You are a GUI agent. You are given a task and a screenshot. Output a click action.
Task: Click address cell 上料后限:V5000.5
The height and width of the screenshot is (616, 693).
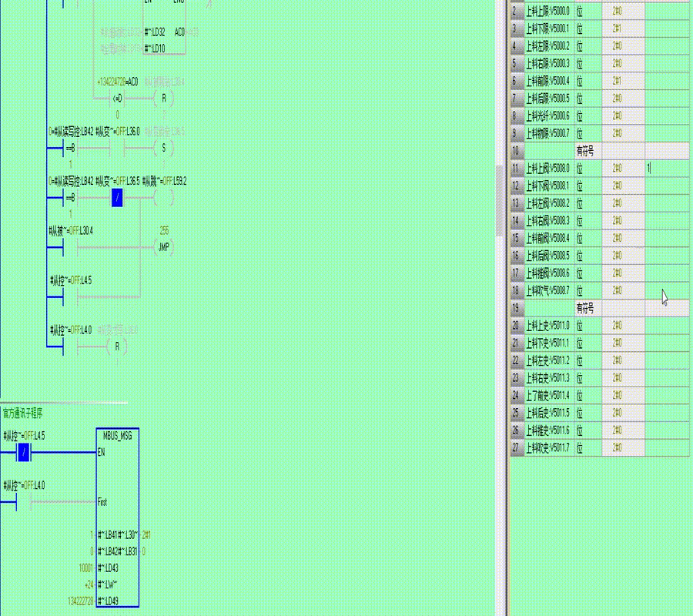tap(549, 99)
